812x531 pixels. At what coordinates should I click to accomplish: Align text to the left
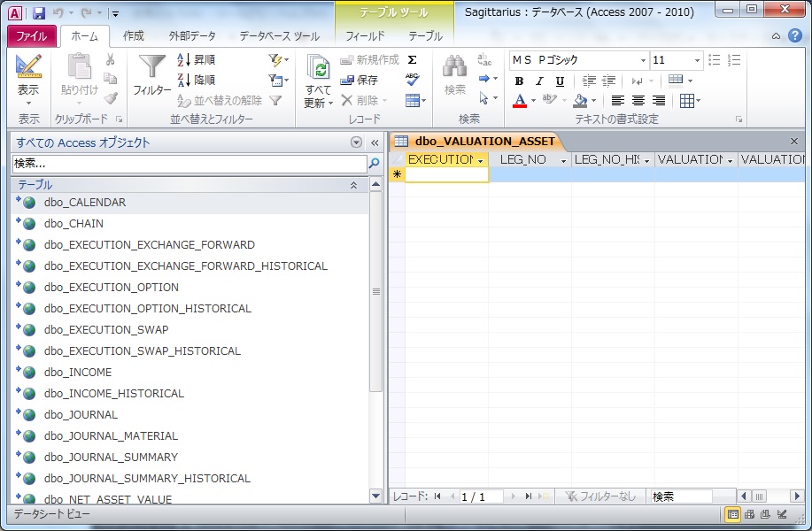pos(618,100)
